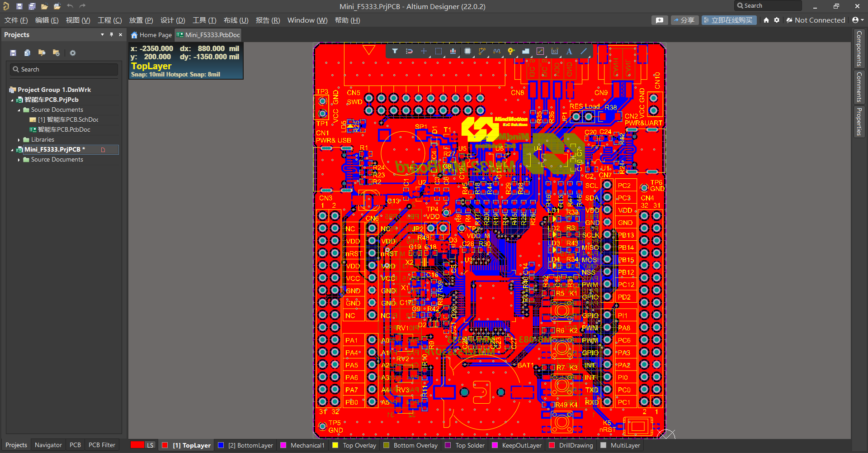Click the Projects panel search field

click(64, 69)
